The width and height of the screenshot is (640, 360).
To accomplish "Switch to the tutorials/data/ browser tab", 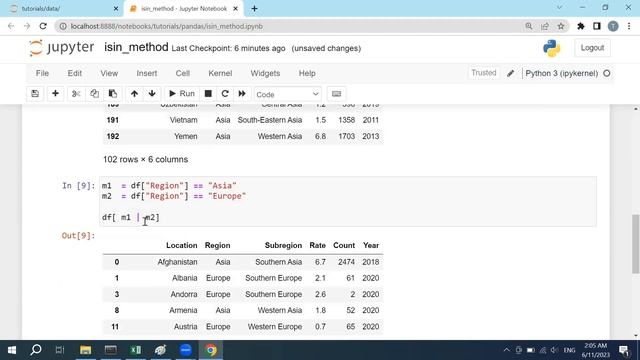I will [x=61, y=9].
